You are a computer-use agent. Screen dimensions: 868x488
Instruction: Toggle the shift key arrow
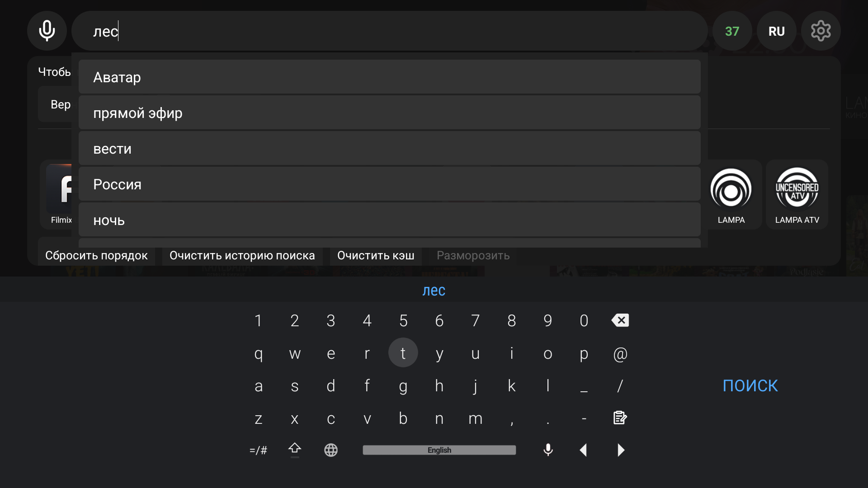295,450
